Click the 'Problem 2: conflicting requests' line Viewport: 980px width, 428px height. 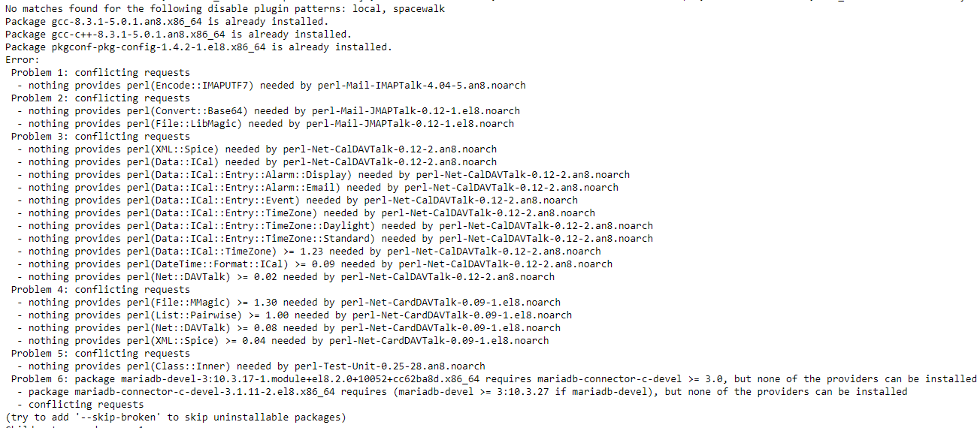[x=101, y=98]
